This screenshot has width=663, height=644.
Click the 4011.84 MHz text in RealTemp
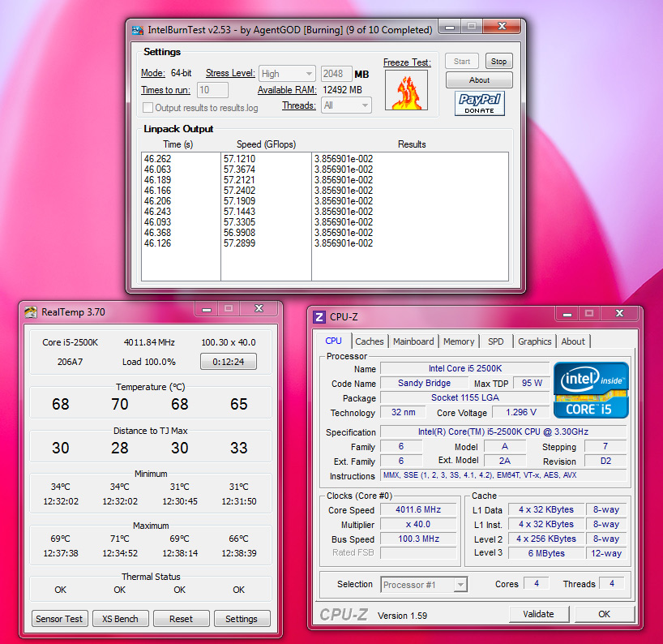pyautogui.click(x=149, y=342)
